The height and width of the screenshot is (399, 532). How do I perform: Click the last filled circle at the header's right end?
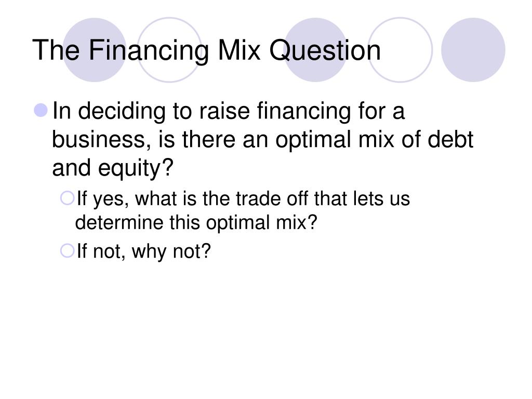[x=473, y=50]
